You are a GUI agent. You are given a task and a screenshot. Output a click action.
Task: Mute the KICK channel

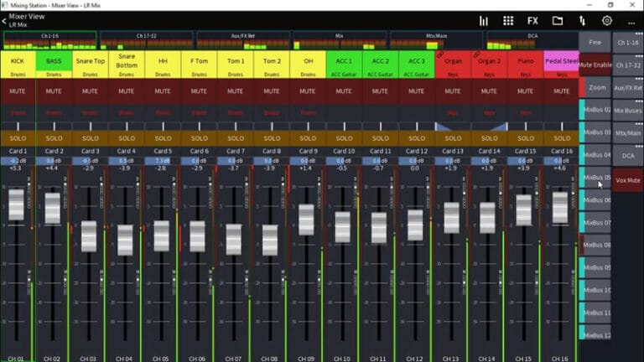(18, 91)
